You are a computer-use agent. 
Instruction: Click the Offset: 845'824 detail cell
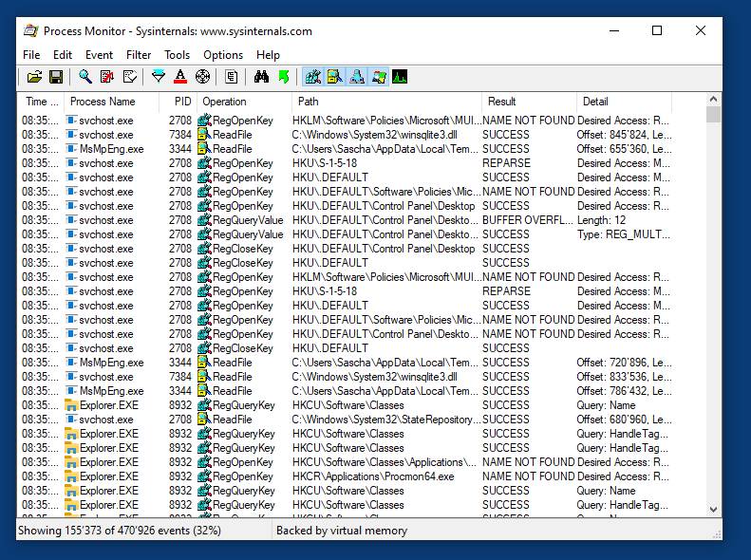coord(624,135)
